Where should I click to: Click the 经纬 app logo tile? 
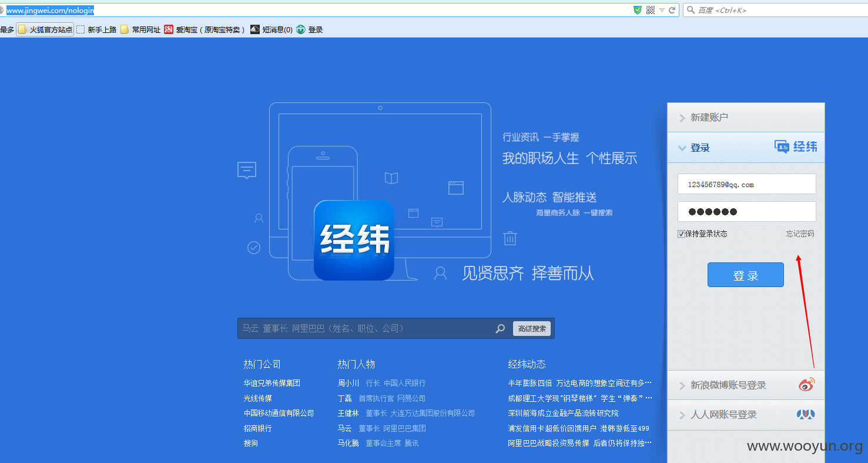tap(354, 240)
